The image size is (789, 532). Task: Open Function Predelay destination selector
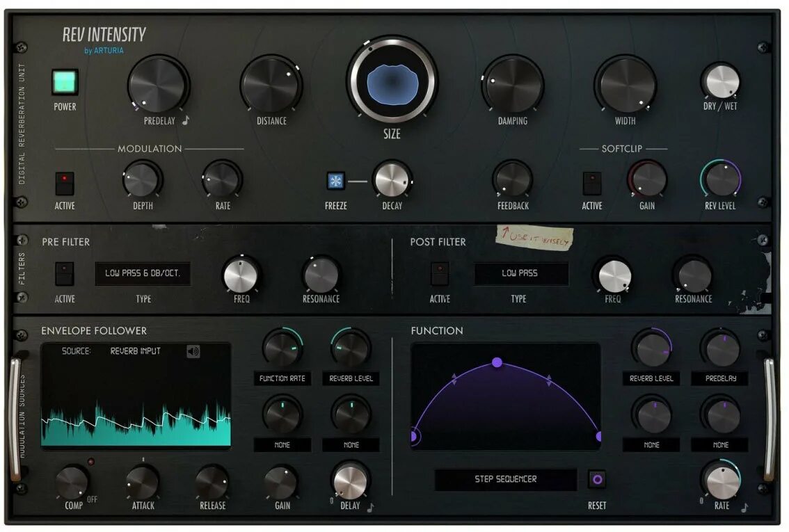[x=721, y=378]
